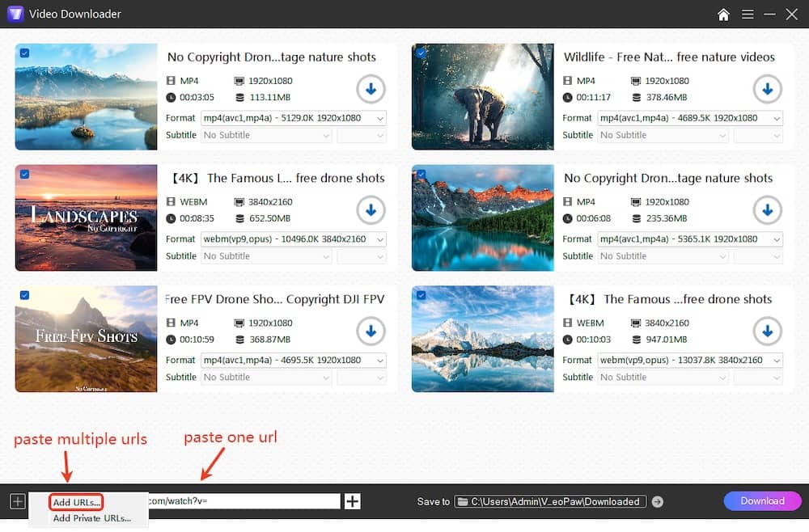
Task: Uncheck the Free FPV Shots video checkbox
Action: pyautogui.click(x=24, y=295)
